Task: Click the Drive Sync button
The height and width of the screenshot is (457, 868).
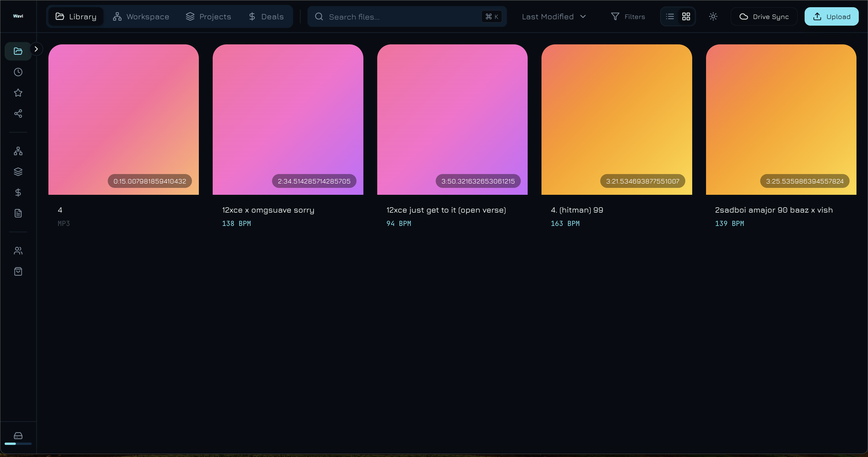Action: tap(764, 16)
